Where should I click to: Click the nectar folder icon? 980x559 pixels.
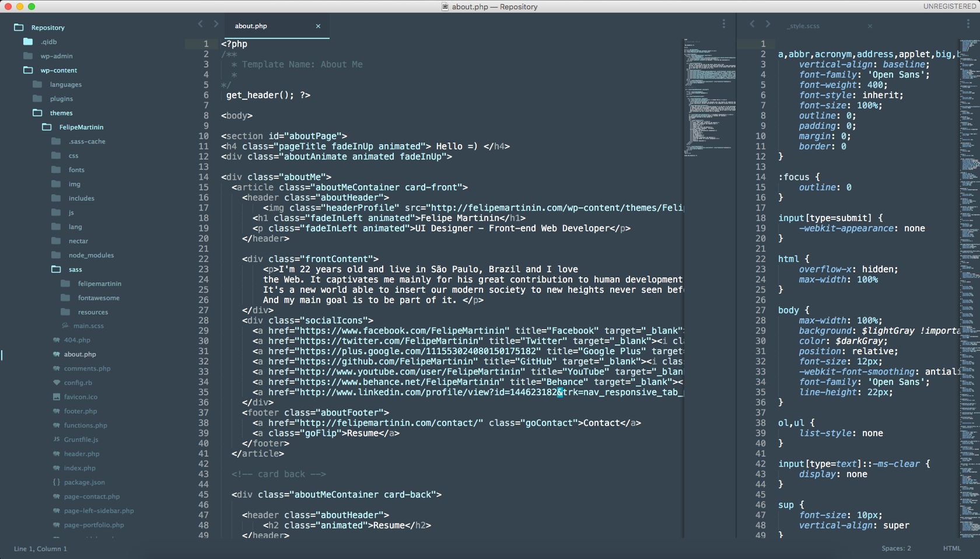point(56,241)
